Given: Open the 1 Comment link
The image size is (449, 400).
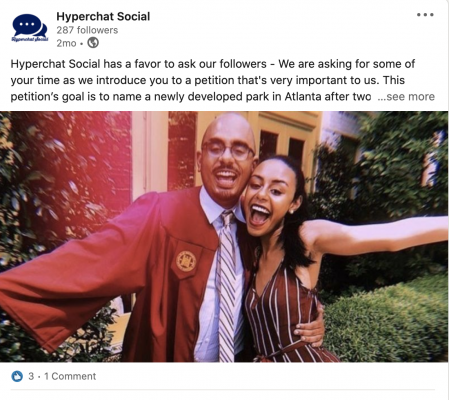Looking at the screenshot, I should click(70, 376).
